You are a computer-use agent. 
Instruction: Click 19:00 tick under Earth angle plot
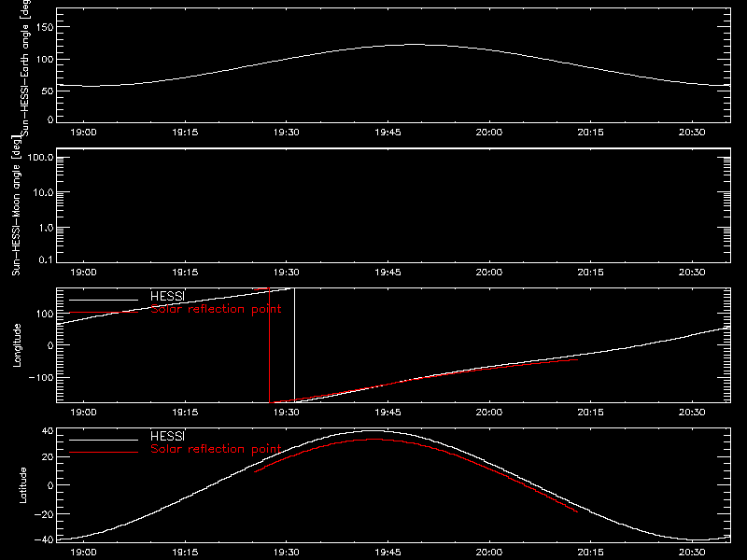[x=83, y=133]
